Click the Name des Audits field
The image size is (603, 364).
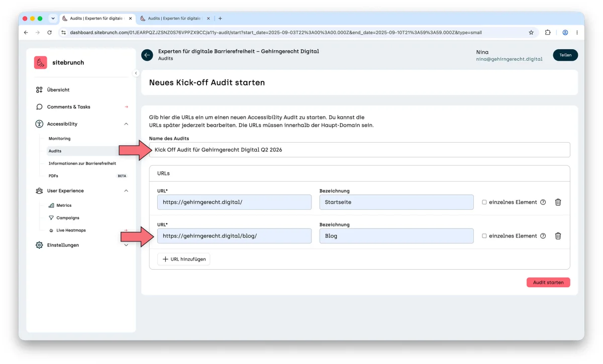tap(359, 150)
